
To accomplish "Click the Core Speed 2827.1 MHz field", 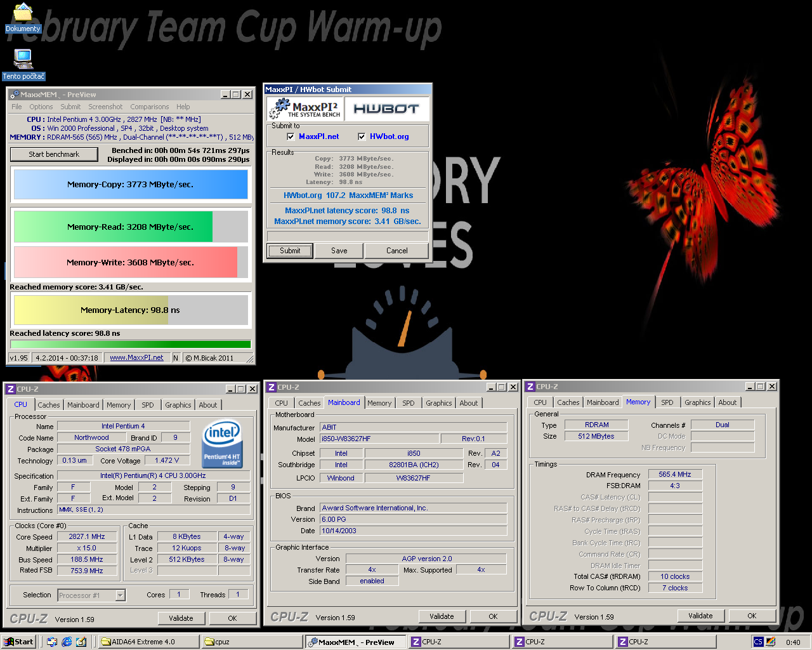I will pos(87,536).
